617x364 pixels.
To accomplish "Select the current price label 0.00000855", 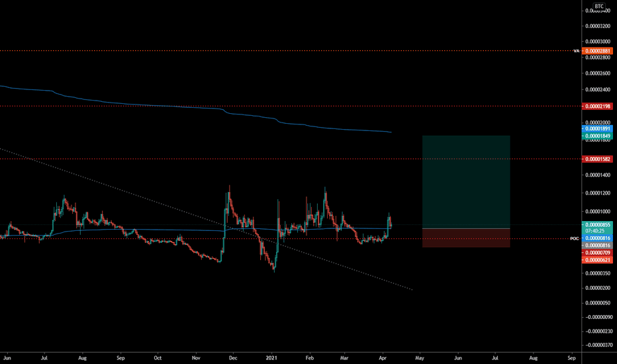I will 597,225.
